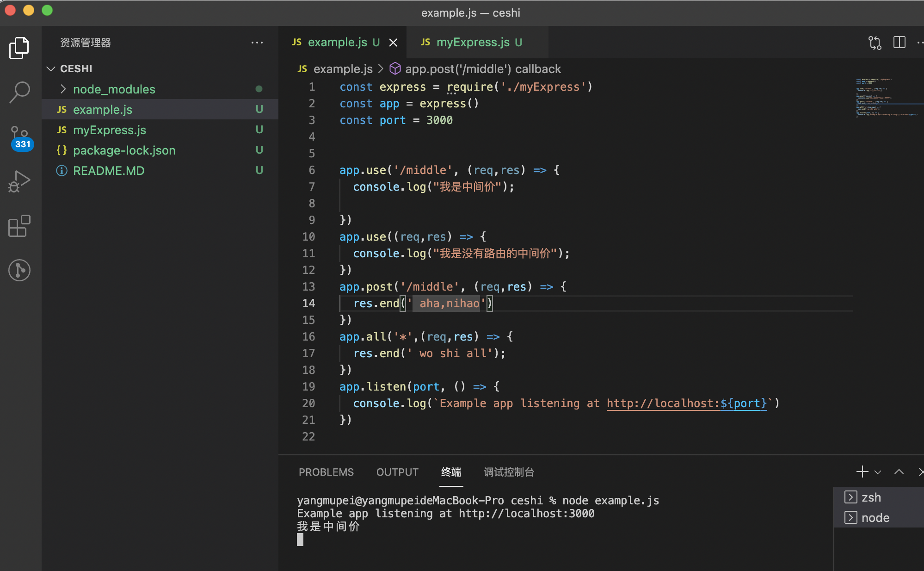Open the Explorer view in activity bar

pos(19,48)
